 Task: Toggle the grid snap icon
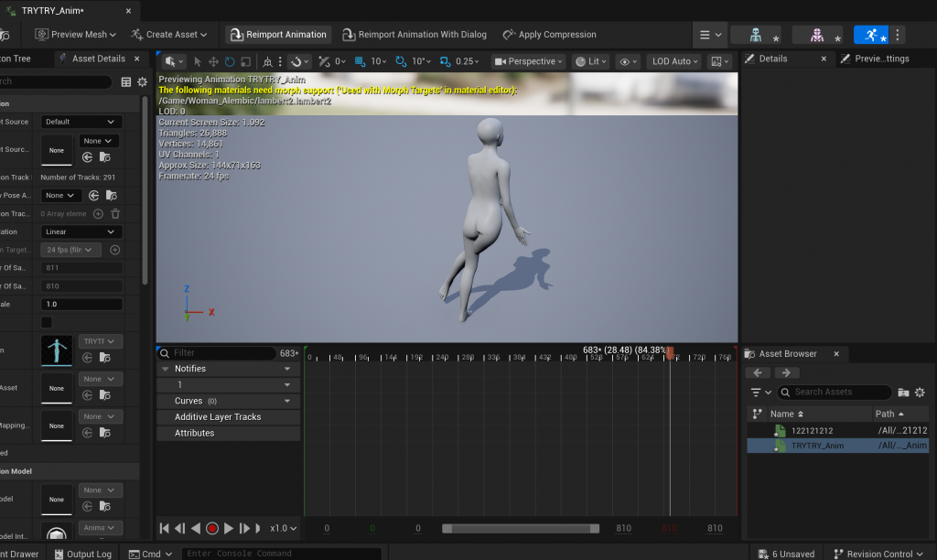[x=360, y=61]
